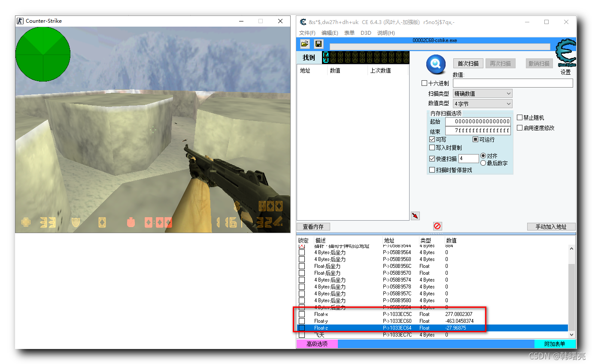592x364 pixels.
Task: Open a cheat table with folder icon
Action: point(305,44)
